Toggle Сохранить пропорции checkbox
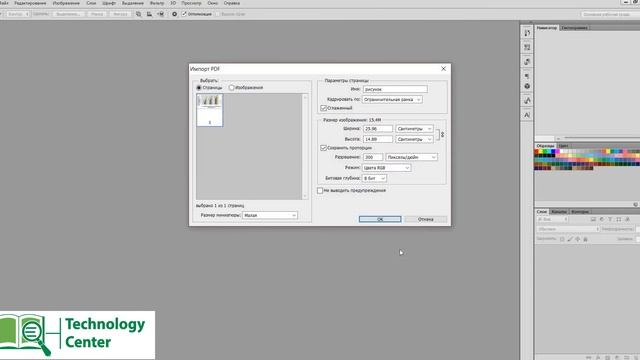This screenshot has width=640, height=360. pos(323,148)
